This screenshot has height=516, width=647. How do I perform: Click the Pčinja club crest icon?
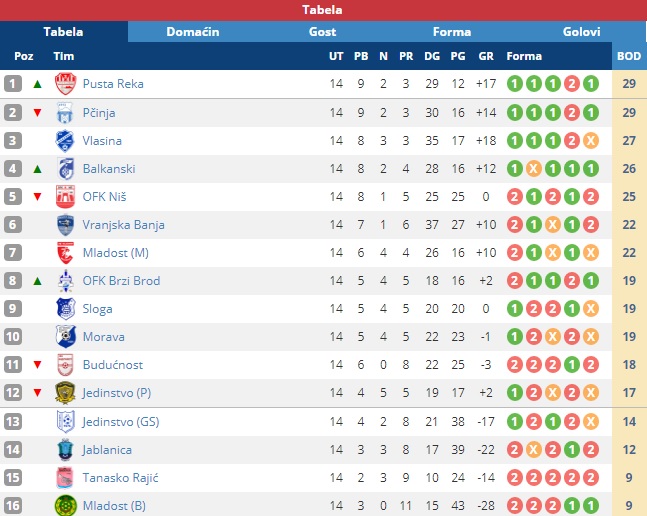tap(65, 113)
